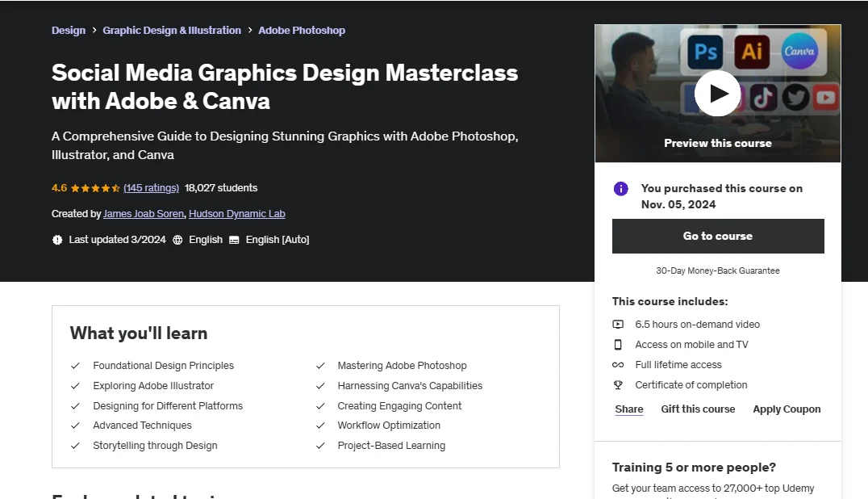Click the What you'll learn heading
Viewport: 868px width, 499px height.
pos(139,333)
